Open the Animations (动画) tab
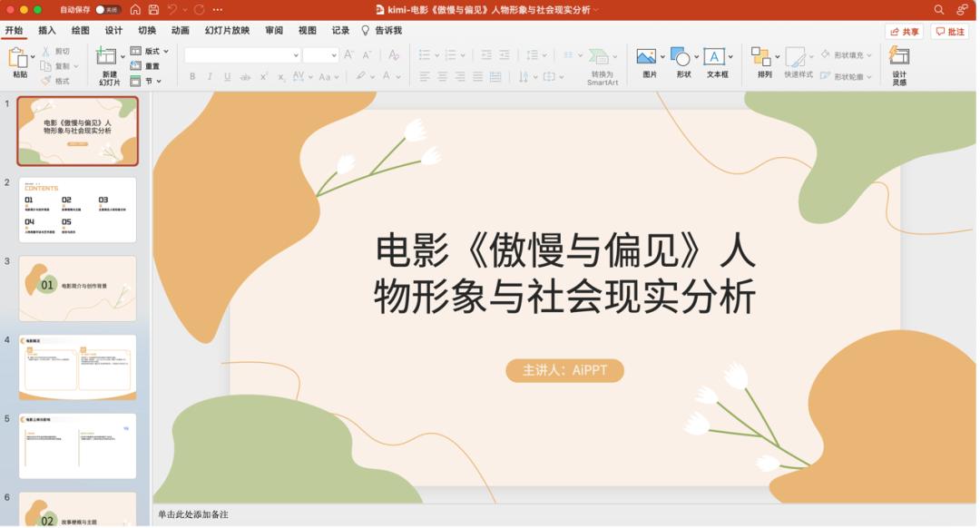 (180, 31)
